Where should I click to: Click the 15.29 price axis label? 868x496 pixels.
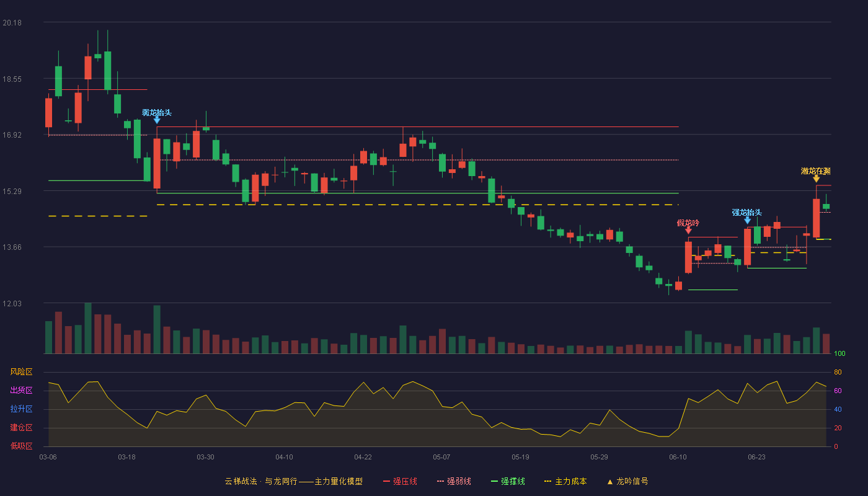12,192
